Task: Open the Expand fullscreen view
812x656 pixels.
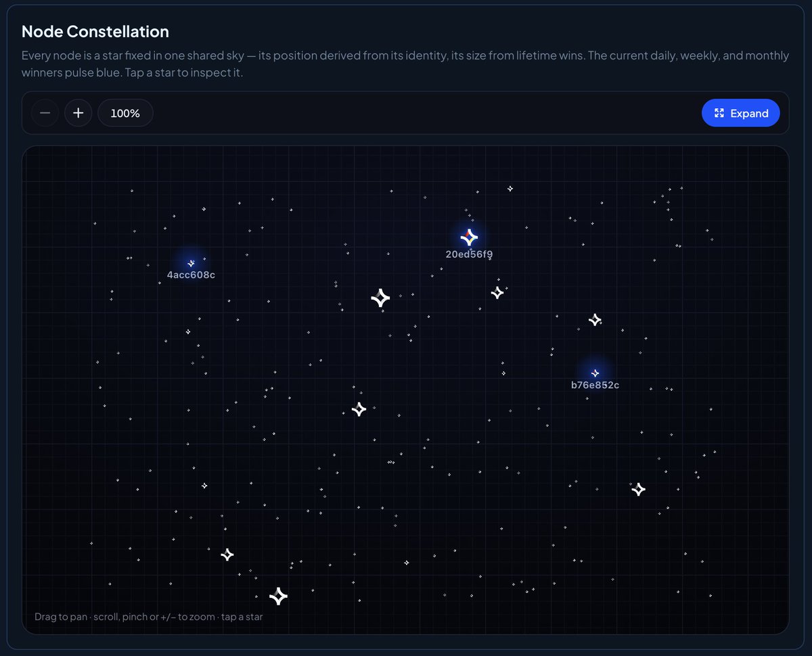Action: click(x=741, y=113)
